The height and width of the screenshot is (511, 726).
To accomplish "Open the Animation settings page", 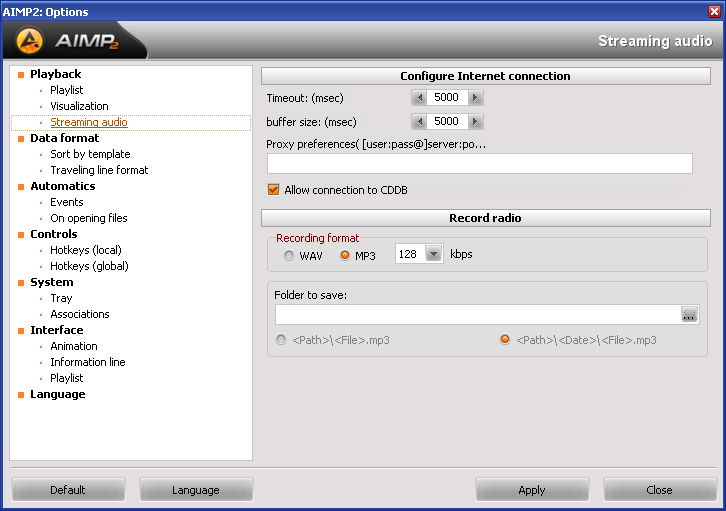I will click(x=74, y=346).
